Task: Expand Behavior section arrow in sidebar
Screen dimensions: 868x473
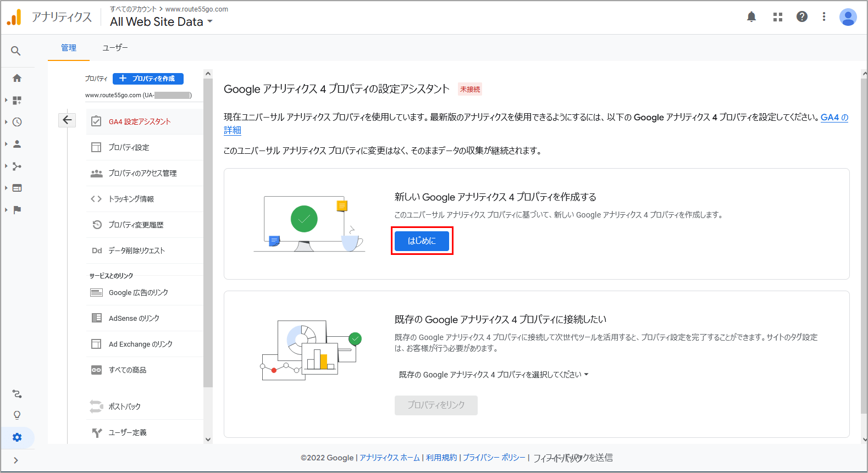Action: [6, 188]
